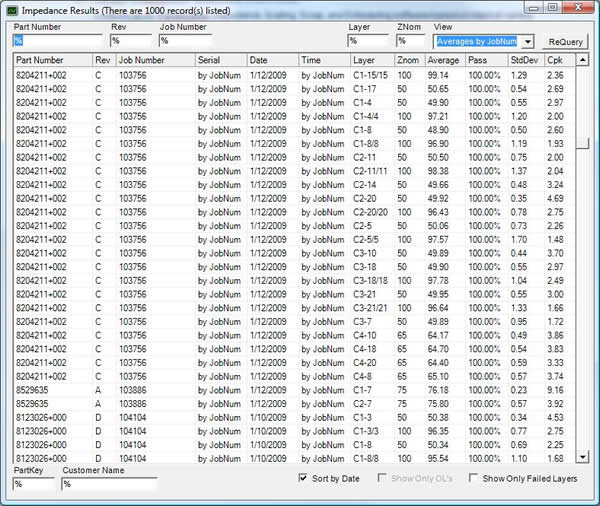The height and width of the screenshot is (506, 600).
Task: Select the layer cell C2-20/20
Action: click(x=370, y=212)
